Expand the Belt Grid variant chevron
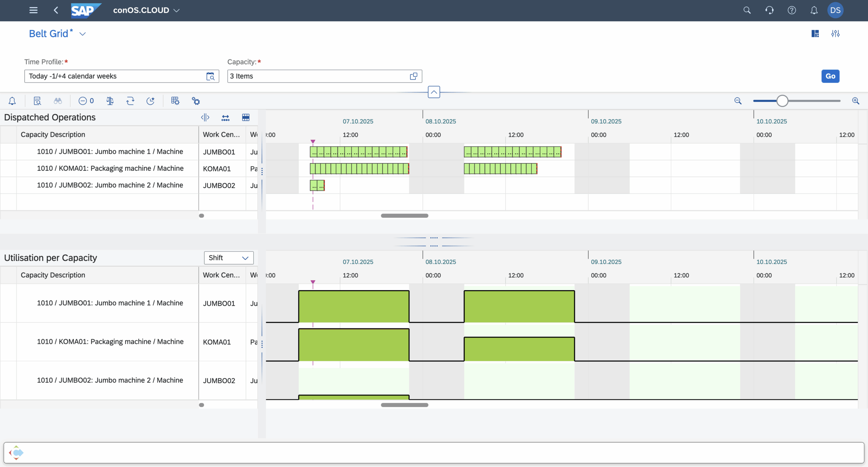Image resolution: width=868 pixels, height=467 pixels. pyautogui.click(x=82, y=34)
